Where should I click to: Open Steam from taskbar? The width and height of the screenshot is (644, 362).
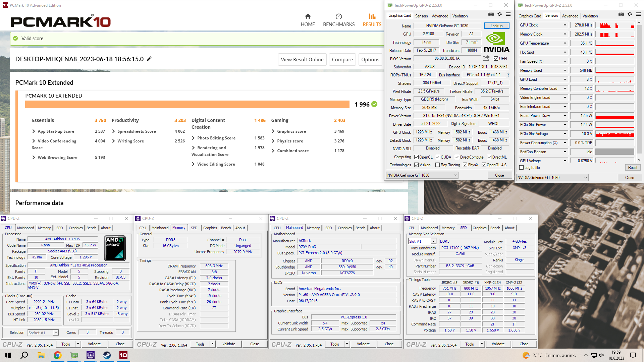coord(107,355)
